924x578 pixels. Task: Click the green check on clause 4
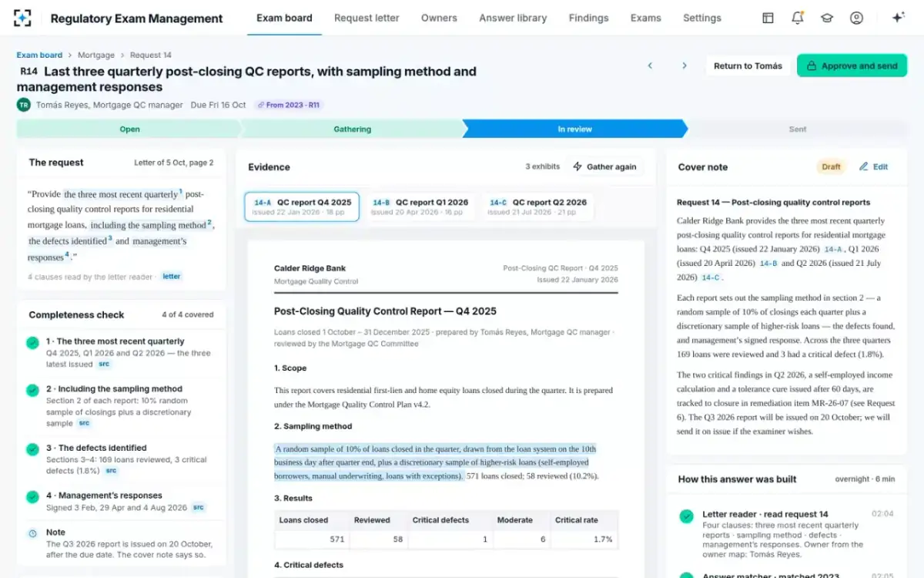[x=32, y=497]
